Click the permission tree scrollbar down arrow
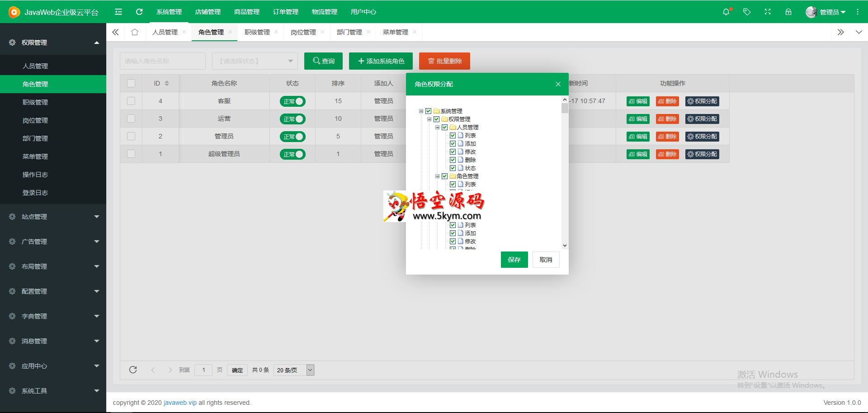This screenshot has height=413, width=868. coord(565,246)
